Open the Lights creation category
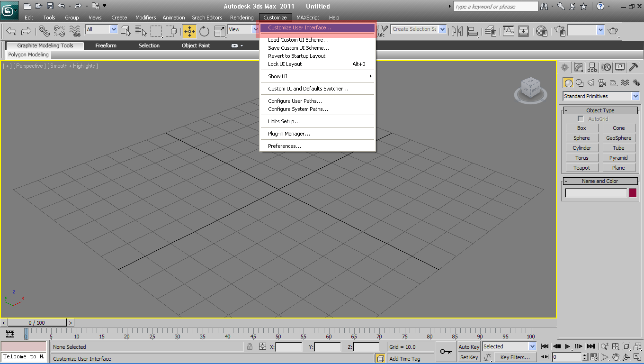 (x=590, y=82)
